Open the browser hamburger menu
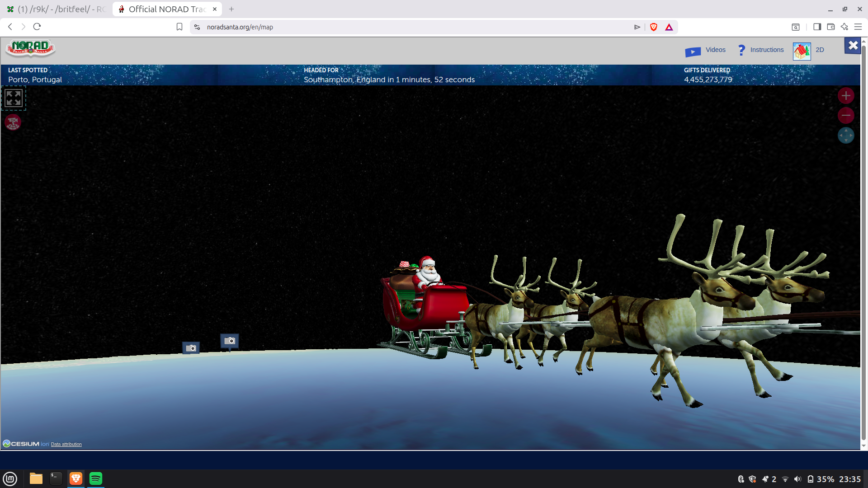Viewport: 868px width, 488px height. [x=858, y=27]
